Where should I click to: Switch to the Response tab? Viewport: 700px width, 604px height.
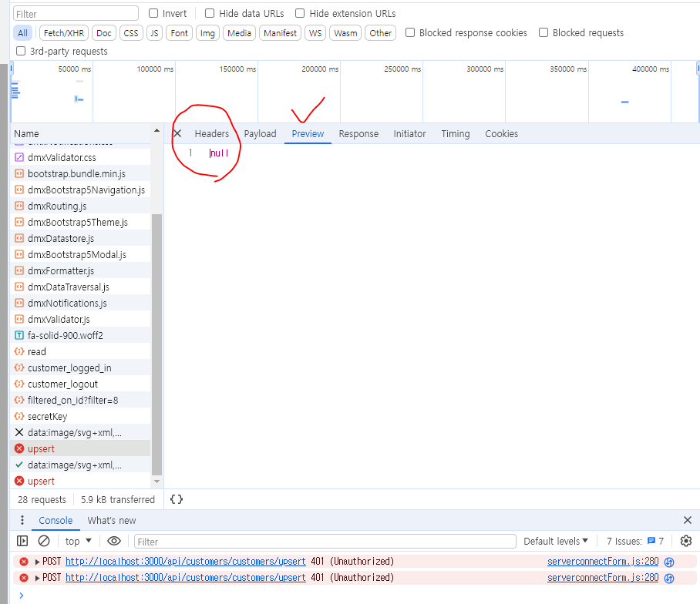pos(358,134)
